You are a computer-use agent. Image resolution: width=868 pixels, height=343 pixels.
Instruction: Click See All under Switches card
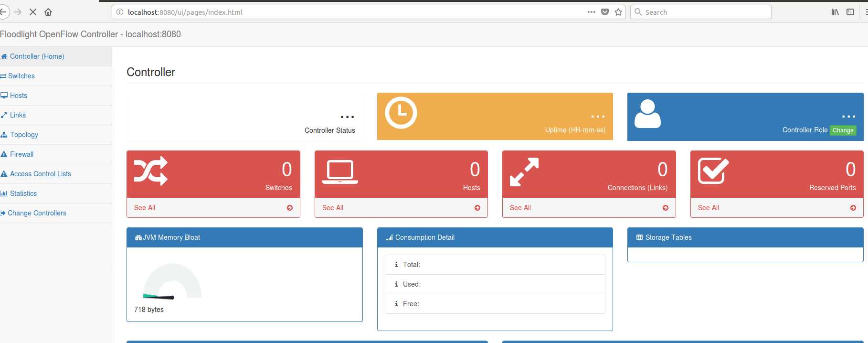(x=145, y=208)
